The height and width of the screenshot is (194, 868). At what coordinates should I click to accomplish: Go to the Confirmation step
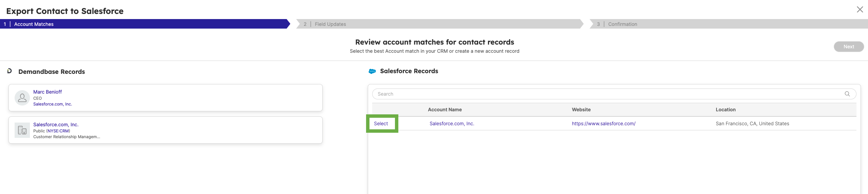pos(729,24)
